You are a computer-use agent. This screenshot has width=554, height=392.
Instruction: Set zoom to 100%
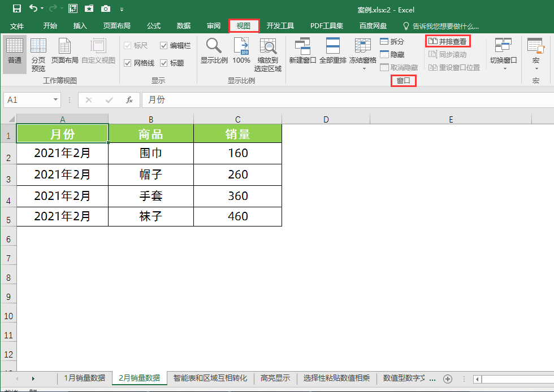coord(241,51)
